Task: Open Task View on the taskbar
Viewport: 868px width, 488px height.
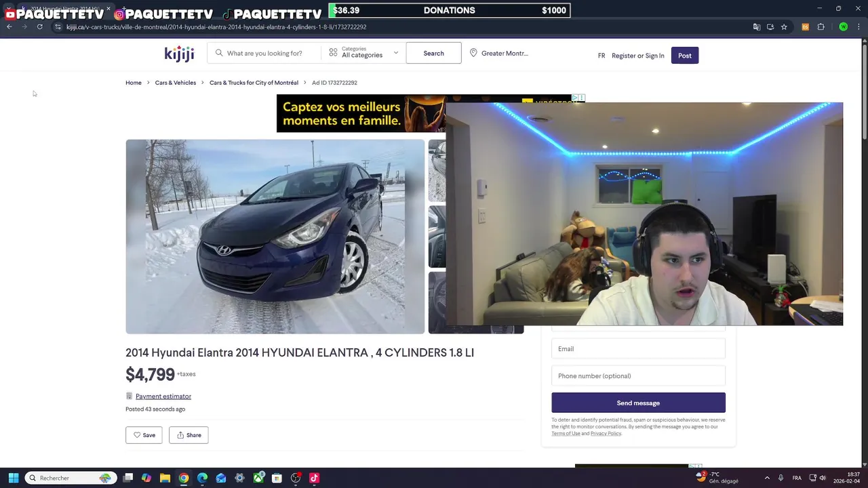Action: [127, 478]
